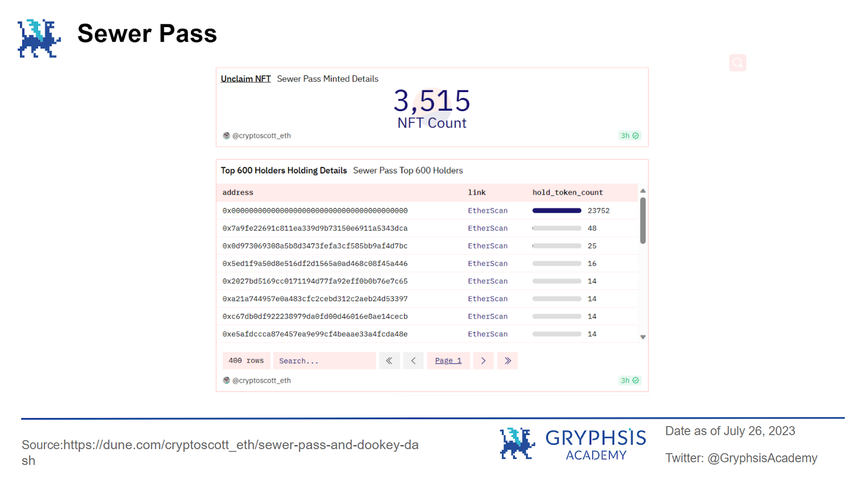The height and width of the screenshot is (488, 868).
Task: Click the 3h refresh badge in NFT Count card
Action: 630,136
